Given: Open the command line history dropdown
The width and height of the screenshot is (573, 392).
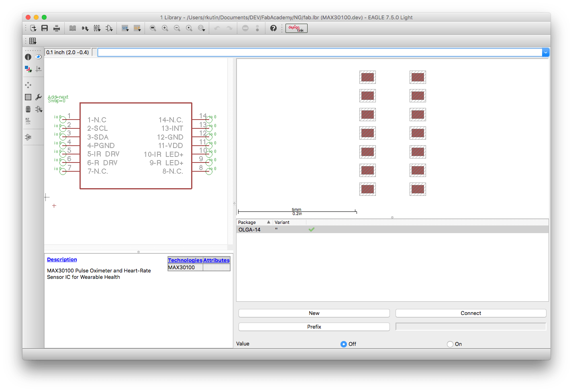Looking at the screenshot, I should point(546,53).
